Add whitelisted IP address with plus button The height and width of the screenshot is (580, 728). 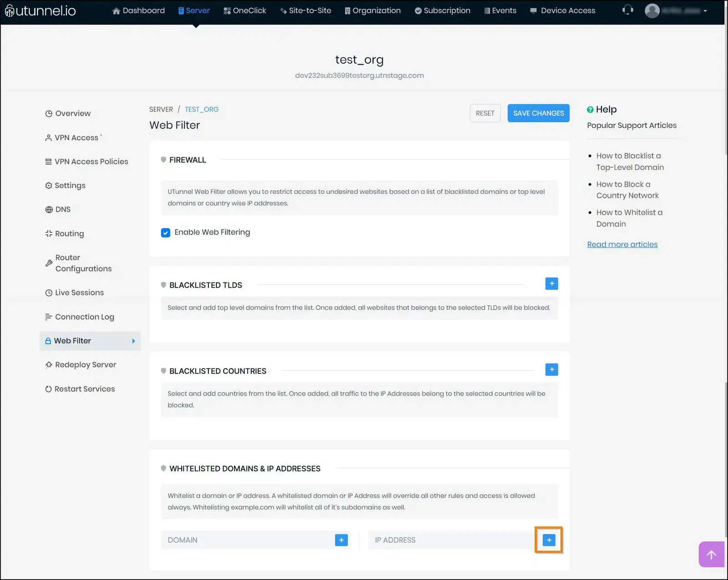coord(549,540)
